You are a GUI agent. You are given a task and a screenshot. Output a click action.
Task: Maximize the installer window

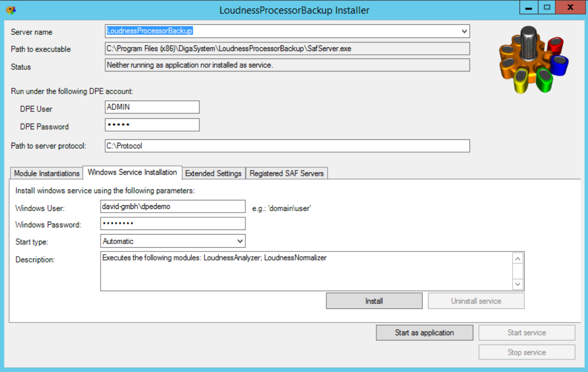(x=547, y=8)
